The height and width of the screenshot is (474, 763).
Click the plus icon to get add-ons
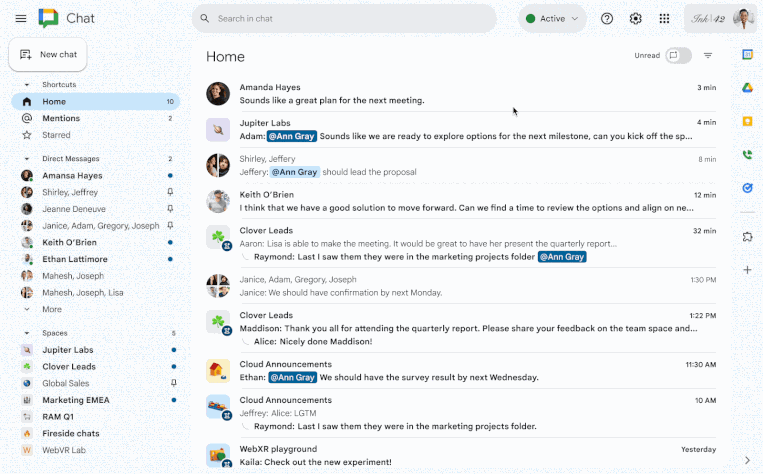[x=747, y=270]
